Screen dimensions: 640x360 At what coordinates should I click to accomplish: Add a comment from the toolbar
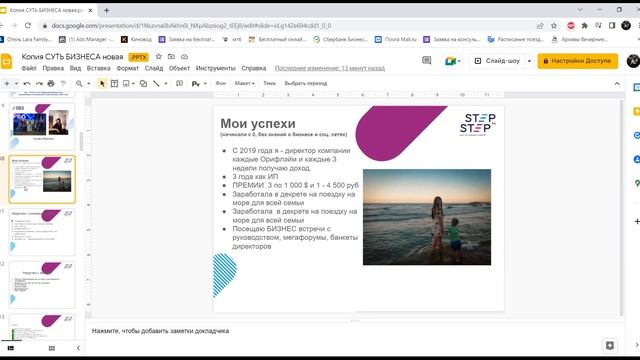click(x=179, y=83)
